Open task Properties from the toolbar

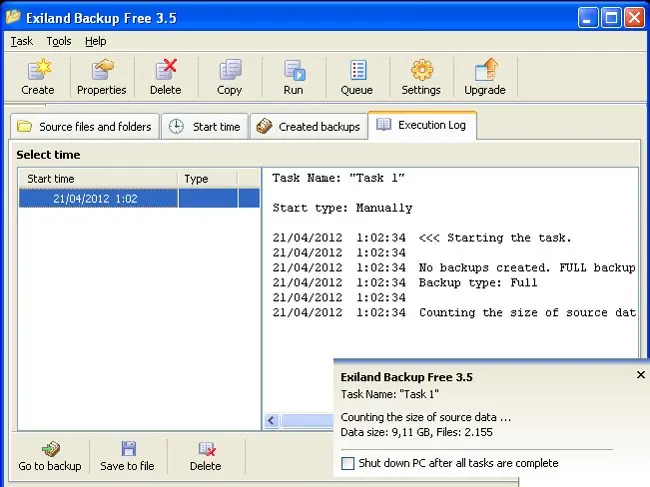[102, 77]
